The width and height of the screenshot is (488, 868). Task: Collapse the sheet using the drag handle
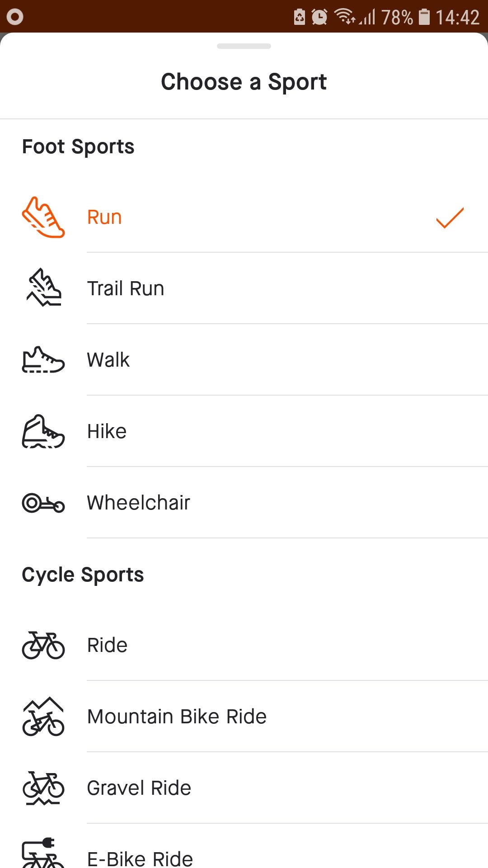tap(244, 45)
